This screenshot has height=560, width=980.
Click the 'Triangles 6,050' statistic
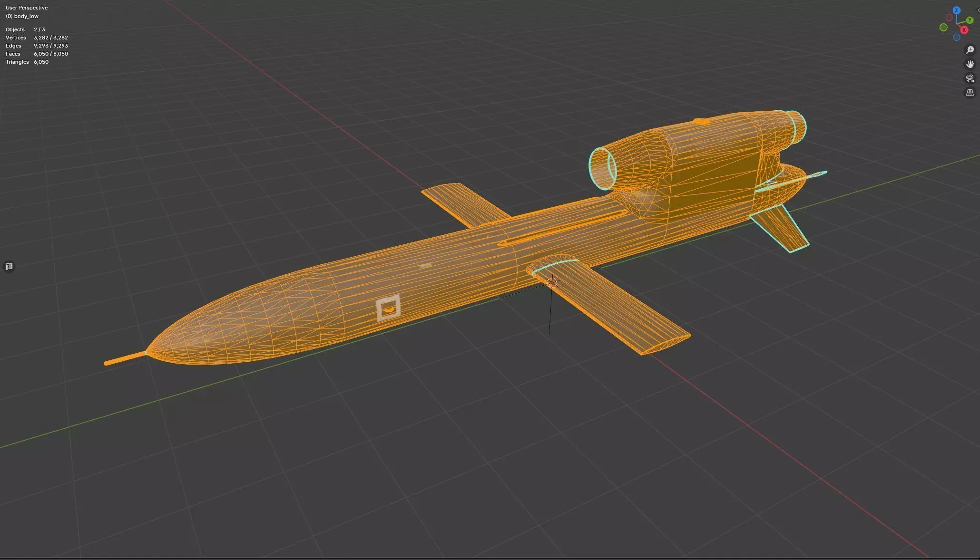pyautogui.click(x=27, y=62)
